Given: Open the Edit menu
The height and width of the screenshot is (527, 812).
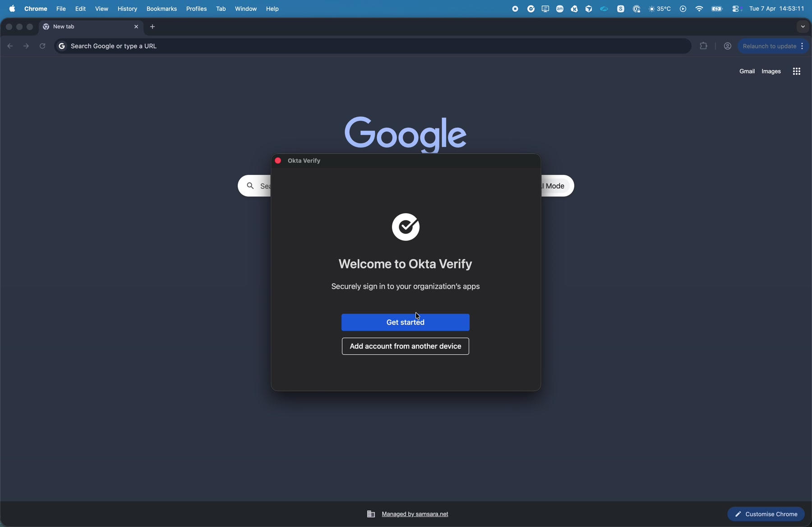Looking at the screenshot, I should (x=81, y=9).
